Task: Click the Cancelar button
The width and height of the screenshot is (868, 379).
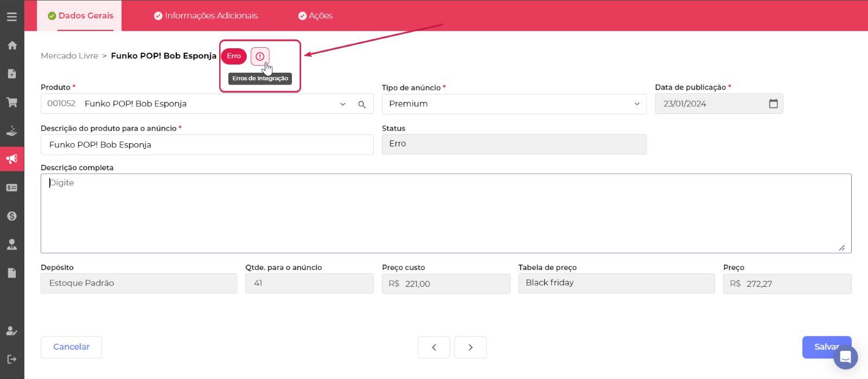Action: (71, 347)
